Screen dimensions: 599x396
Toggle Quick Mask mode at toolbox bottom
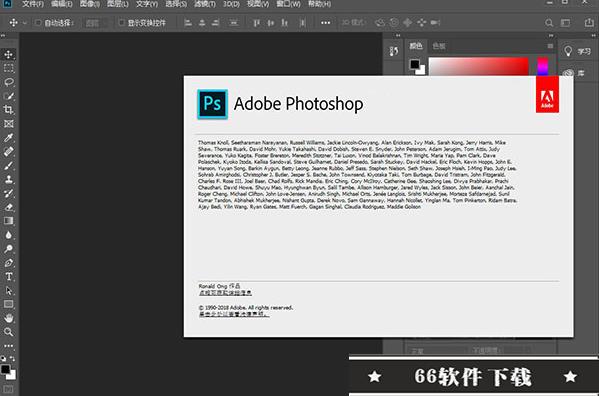(8, 390)
